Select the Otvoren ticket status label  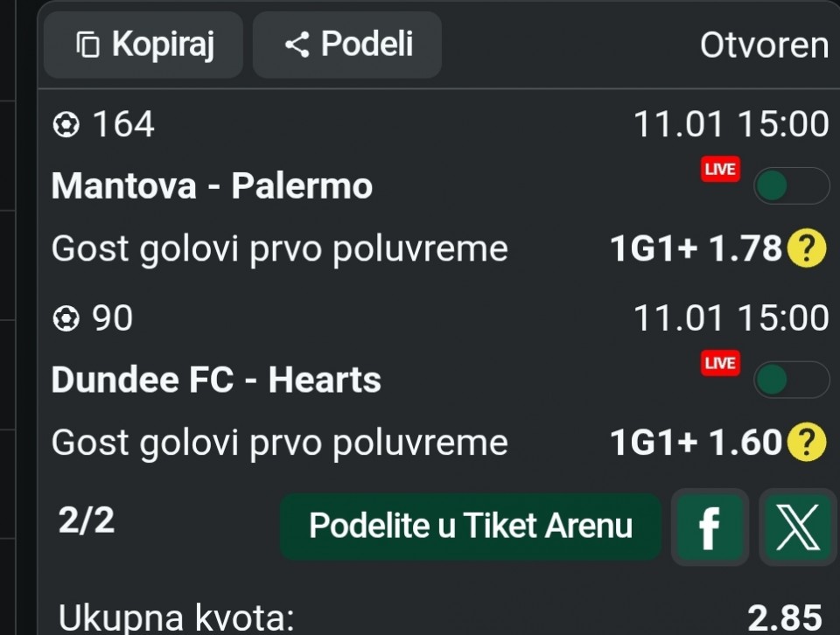coord(764,45)
